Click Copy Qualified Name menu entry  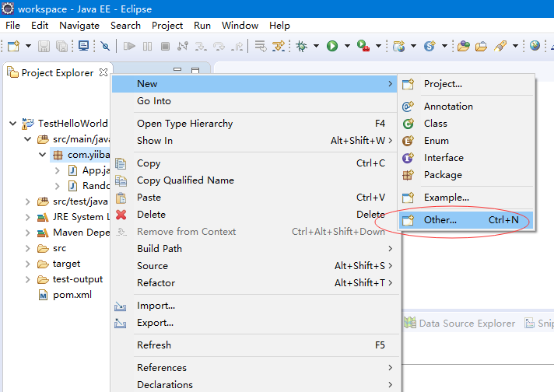(x=254, y=180)
